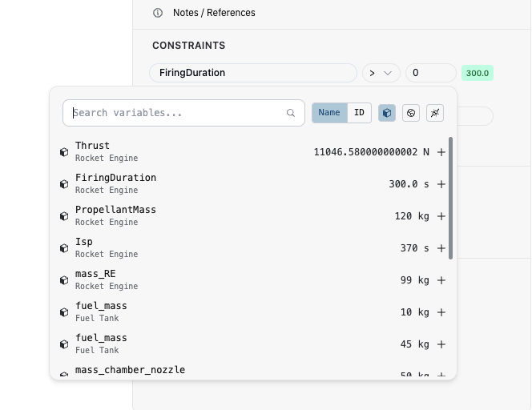This screenshot has width=532, height=410.
Task: Add the 10 kg fuel_mass variable
Action: (x=441, y=312)
